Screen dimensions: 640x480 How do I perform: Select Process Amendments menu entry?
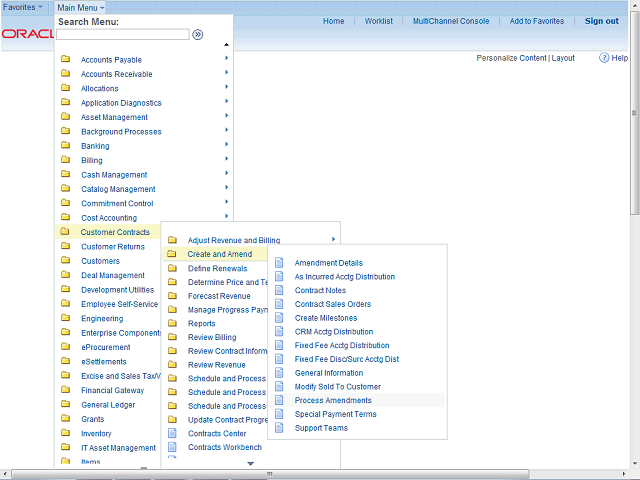(333, 400)
